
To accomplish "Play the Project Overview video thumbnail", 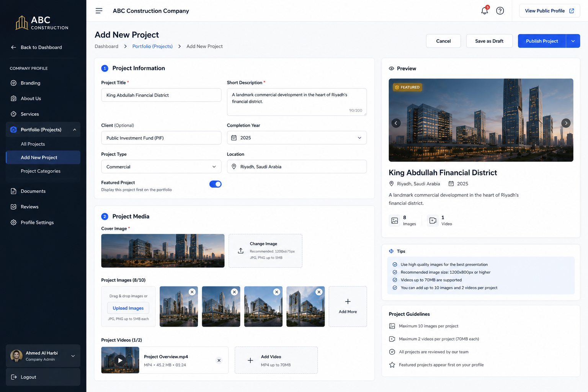I will [x=120, y=360].
